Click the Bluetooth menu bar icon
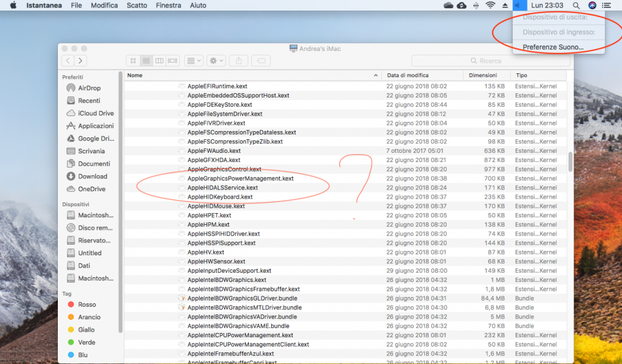Viewport: 622px width, 364px height. [x=476, y=5]
